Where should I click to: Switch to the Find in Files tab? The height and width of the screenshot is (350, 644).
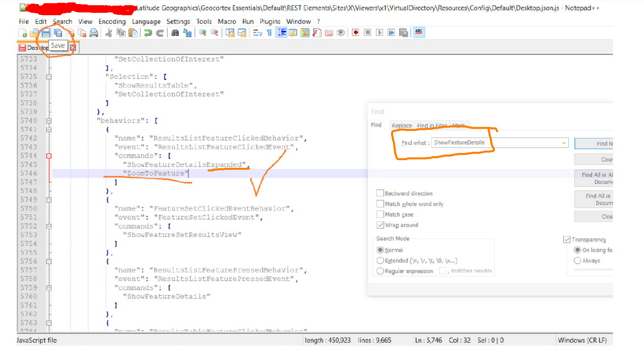pyautogui.click(x=432, y=126)
